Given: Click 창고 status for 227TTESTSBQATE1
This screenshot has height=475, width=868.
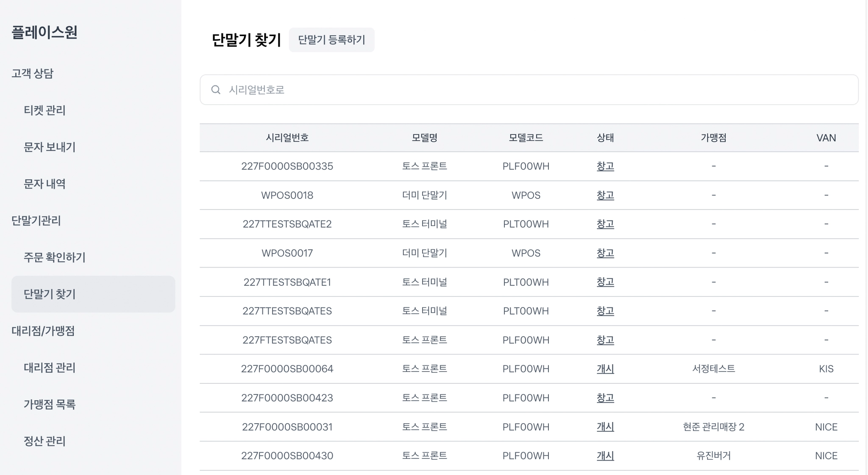Looking at the screenshot, I should 605,282.
